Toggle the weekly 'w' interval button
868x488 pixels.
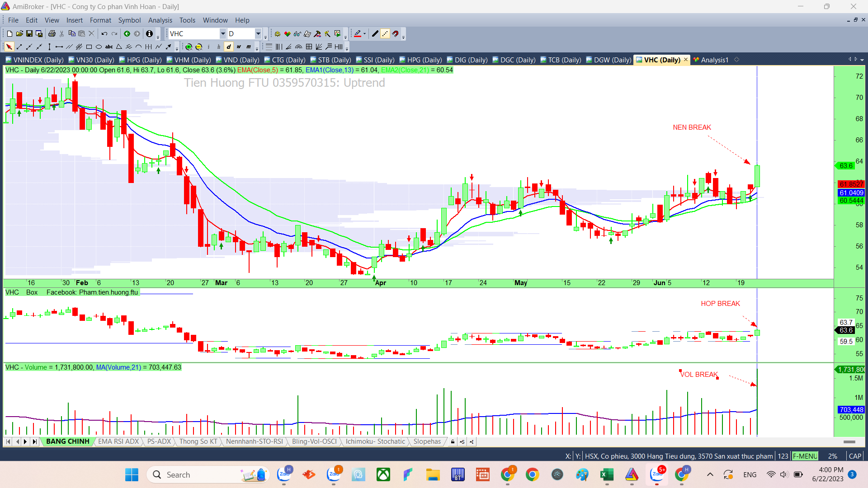tap(239, 47)
